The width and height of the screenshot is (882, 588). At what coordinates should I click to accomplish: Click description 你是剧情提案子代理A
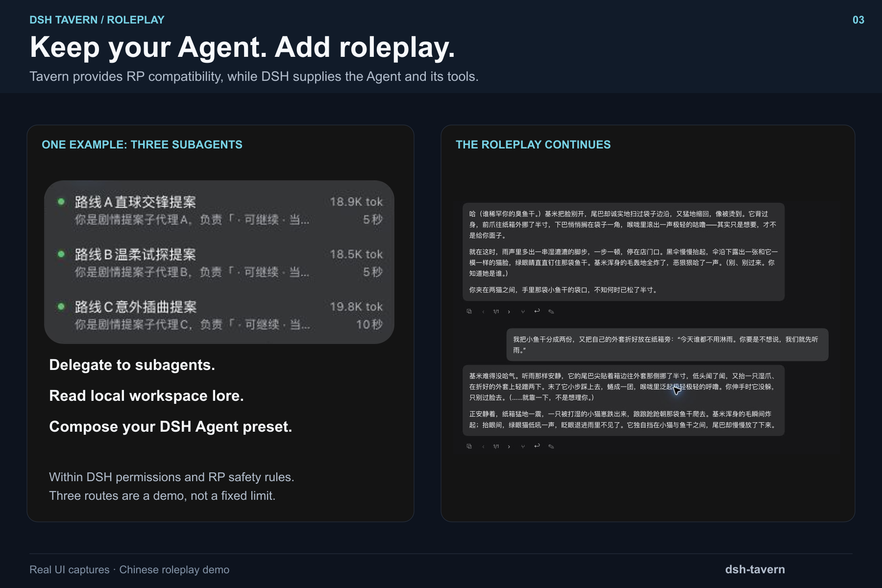tap(192, 220)
